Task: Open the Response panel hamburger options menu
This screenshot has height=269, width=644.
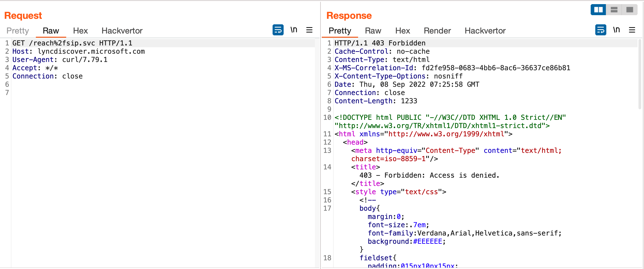Action: point(632,30)
